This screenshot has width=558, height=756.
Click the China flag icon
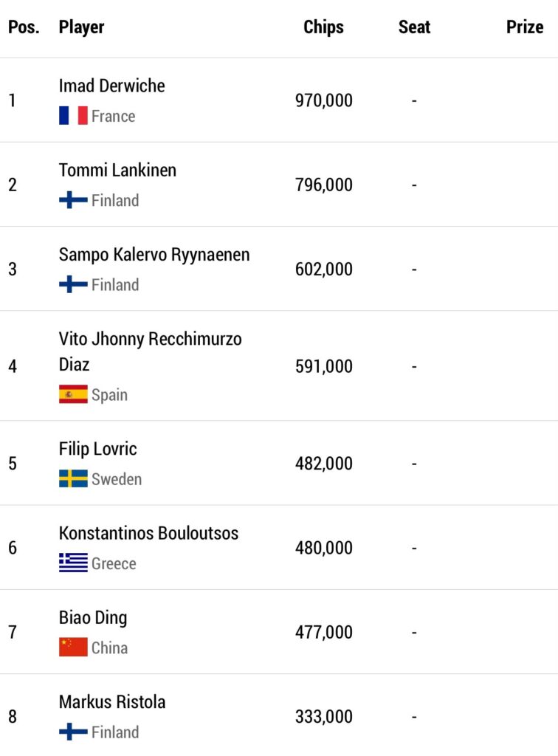(73, 647)
